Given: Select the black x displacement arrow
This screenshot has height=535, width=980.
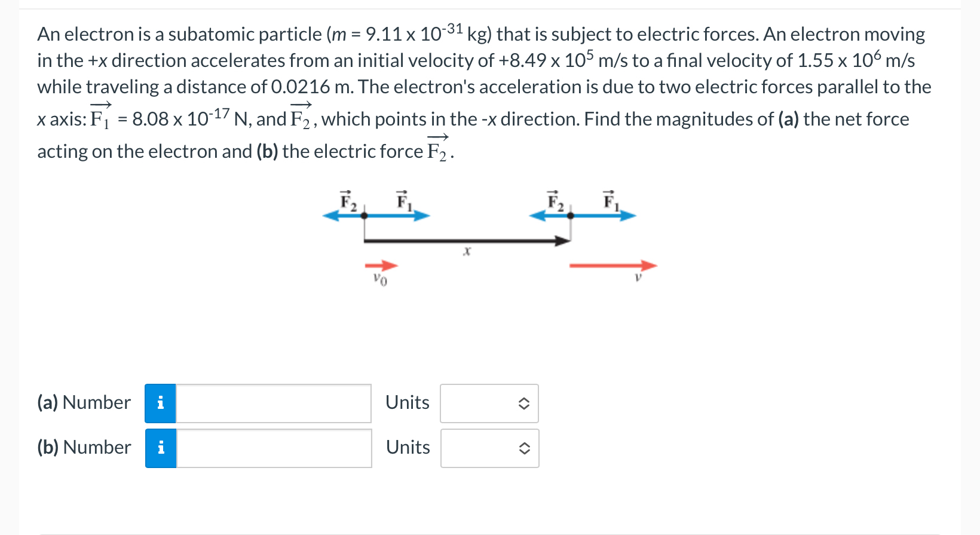Looking at the screenshot, I should pyautogui.click(x=466, y=241).
